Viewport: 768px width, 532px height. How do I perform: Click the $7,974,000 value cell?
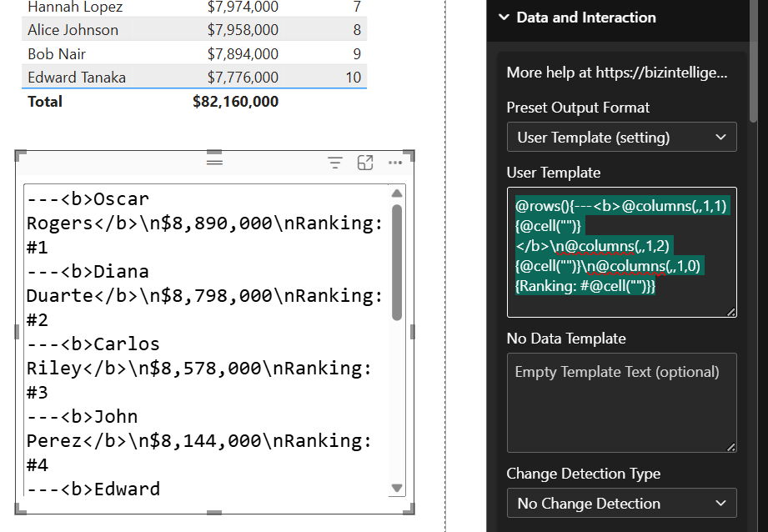243,7
